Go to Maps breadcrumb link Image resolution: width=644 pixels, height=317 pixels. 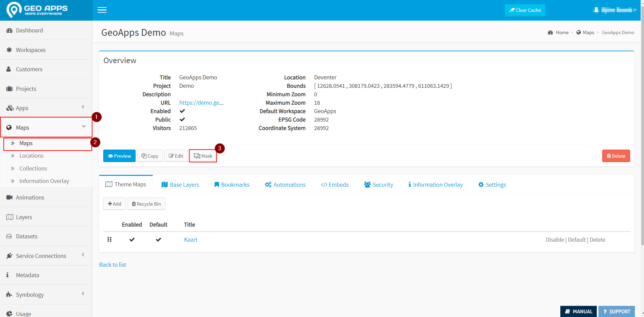pos(588,32)
